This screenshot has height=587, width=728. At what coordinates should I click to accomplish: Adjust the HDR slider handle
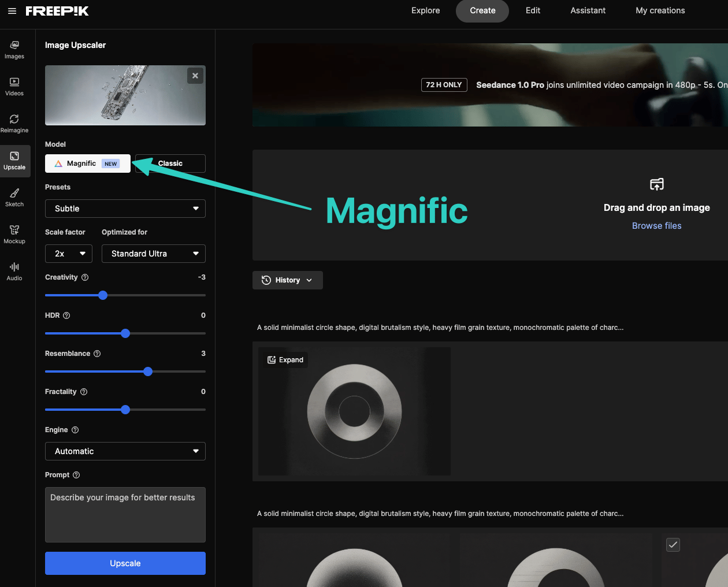(x=125, y=333)
